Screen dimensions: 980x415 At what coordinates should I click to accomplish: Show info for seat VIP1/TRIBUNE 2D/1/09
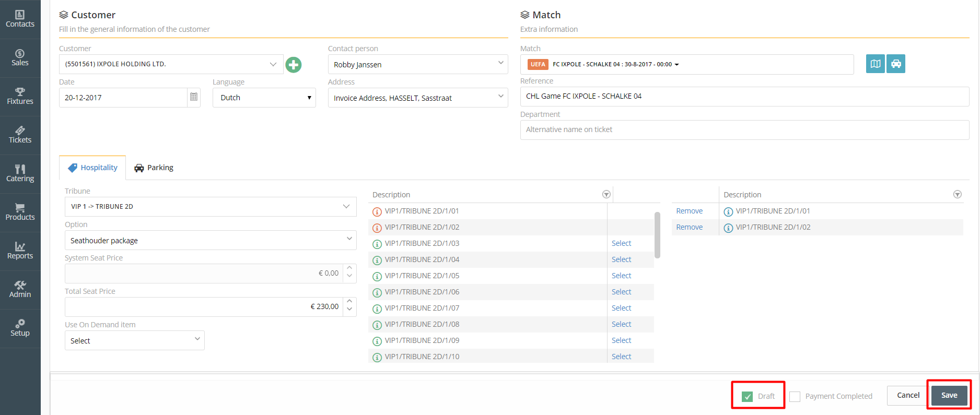377,341
